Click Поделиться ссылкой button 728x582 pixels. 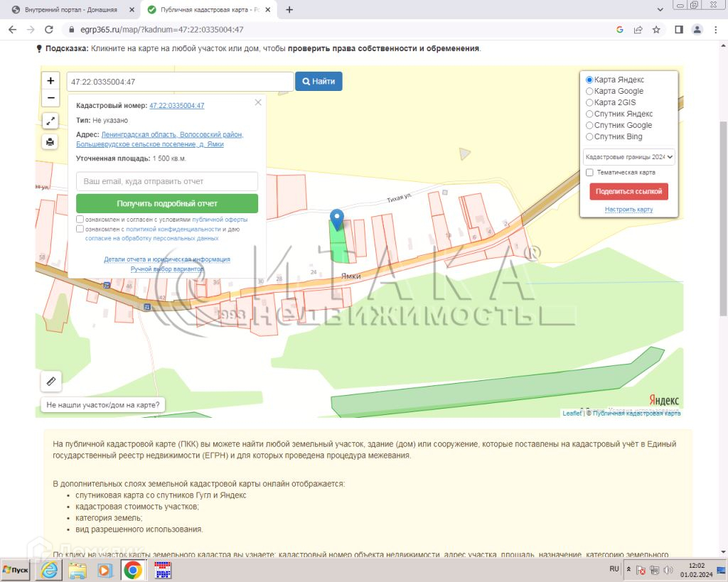click(x=628, y=191)
